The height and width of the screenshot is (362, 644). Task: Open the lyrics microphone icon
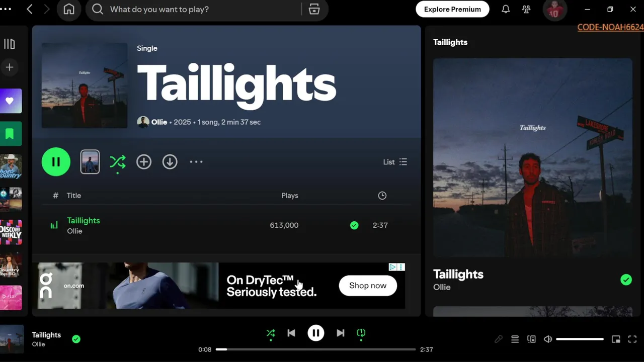click(x=499, y=339)
